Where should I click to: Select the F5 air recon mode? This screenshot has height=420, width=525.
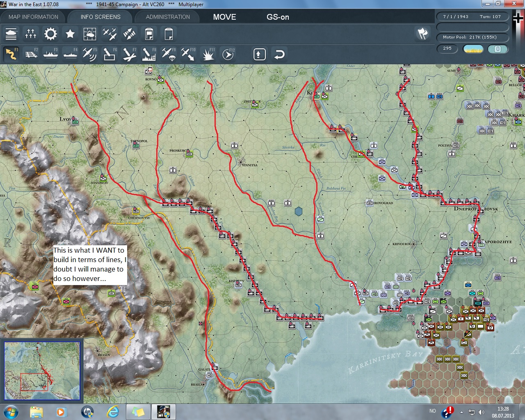tap(90, 54)
